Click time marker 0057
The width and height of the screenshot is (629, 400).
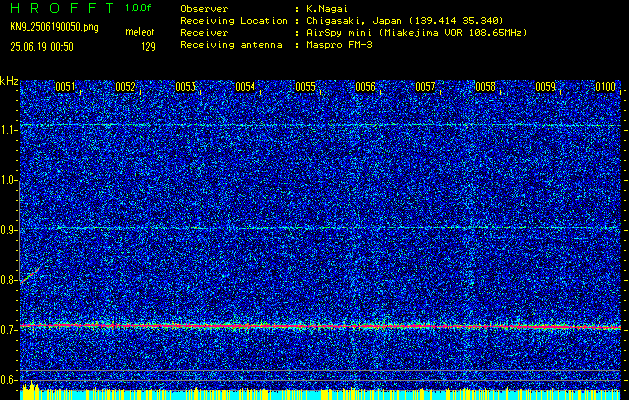coord(425,87)
